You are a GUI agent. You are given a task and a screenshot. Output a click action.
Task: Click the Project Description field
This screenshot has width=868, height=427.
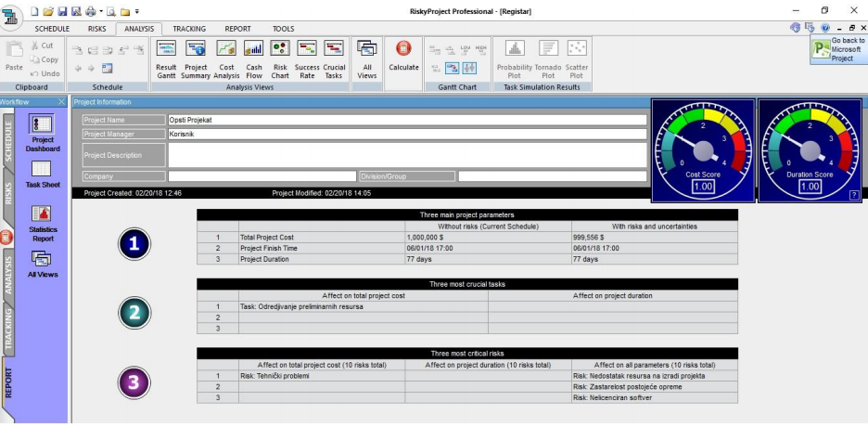(x=407, y=155)
